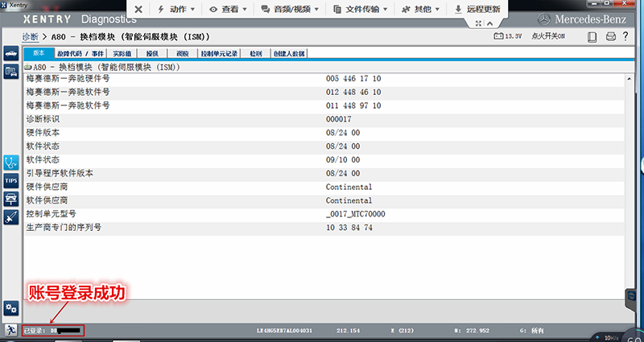The width and height of the screenshot is (644, 342).
Task: Click the 远程更新 button
Action: 477,9
